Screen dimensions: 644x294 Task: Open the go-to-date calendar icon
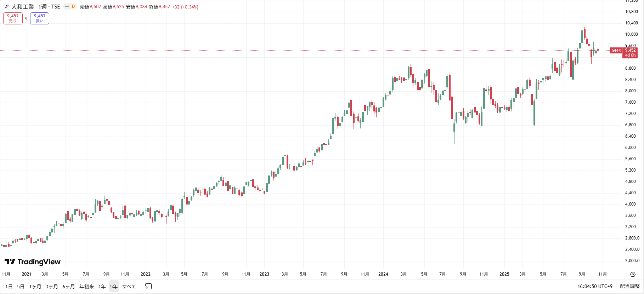tap(148, 286)
